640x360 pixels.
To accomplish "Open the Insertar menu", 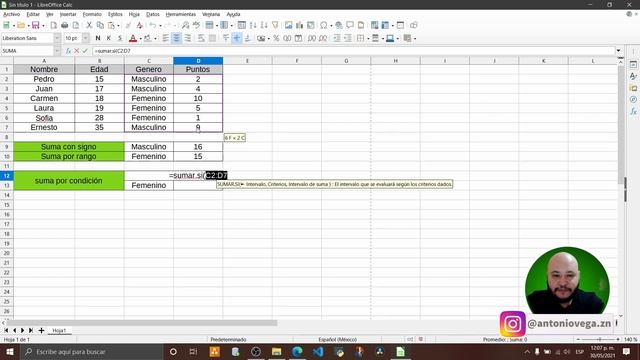I will pyautogui.click(x=68, y=14).
